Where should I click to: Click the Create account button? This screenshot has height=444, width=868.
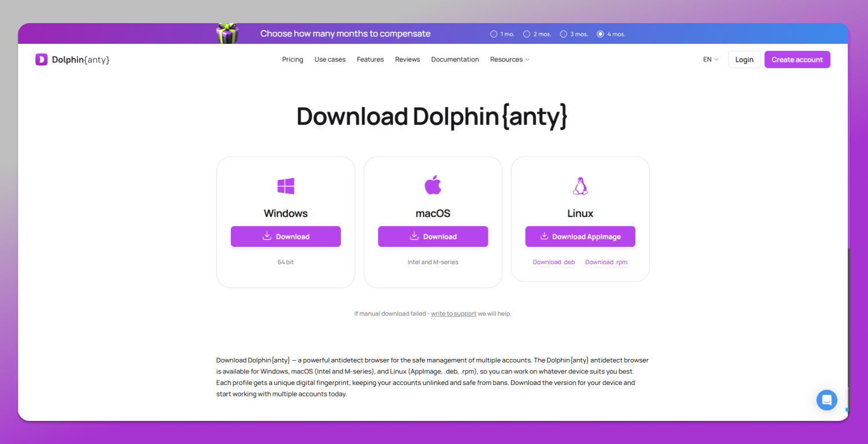pyautogui.click(x=797, y=60)
